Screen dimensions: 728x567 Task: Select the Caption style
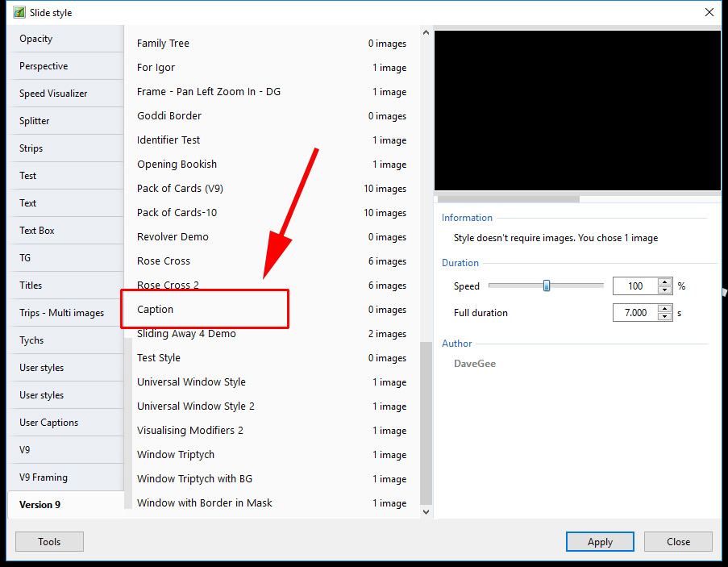click(x=272, y=309)
